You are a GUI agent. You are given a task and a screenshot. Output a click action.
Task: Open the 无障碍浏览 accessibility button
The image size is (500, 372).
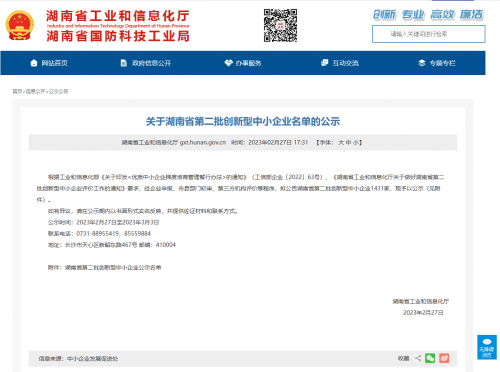pyautogui.click(x=487, y=347)
